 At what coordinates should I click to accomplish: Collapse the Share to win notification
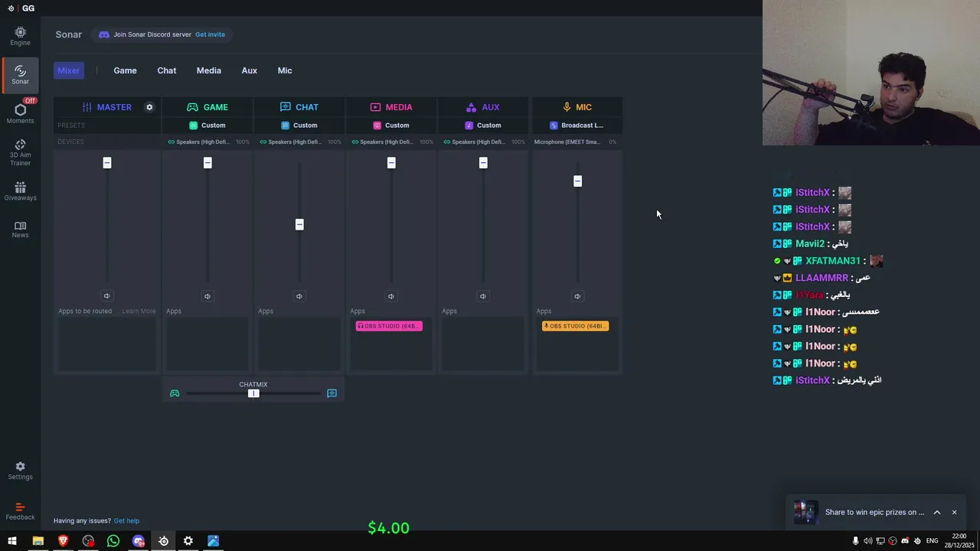[936, 513]
